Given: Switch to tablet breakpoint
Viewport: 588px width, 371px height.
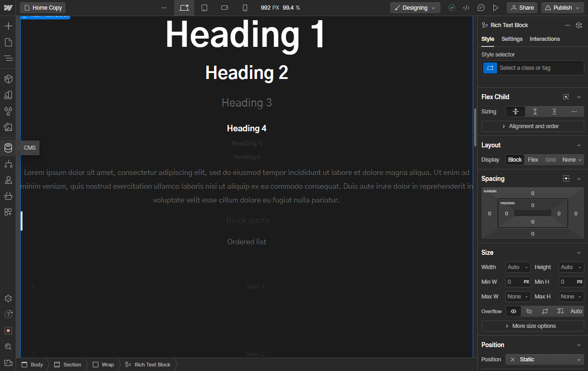Looking at the screenshot, I should 204,8.
